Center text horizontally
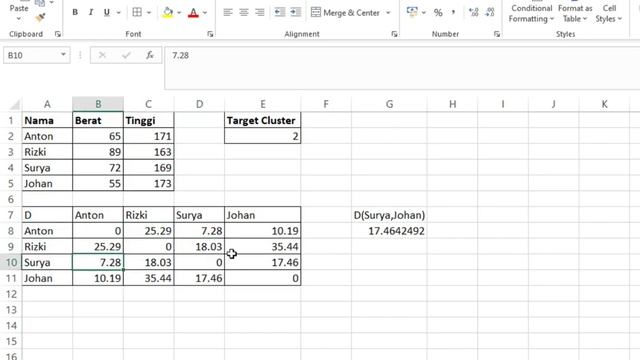Viewport: 640px width, 360px height. [x=244, y=12]
